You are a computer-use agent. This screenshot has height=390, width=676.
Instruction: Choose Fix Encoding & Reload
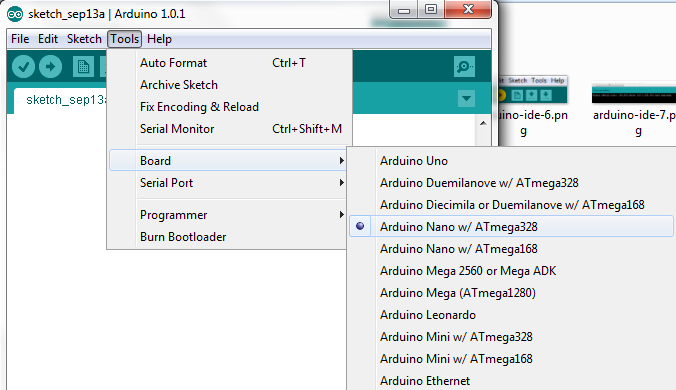click(x=229, y=107)
